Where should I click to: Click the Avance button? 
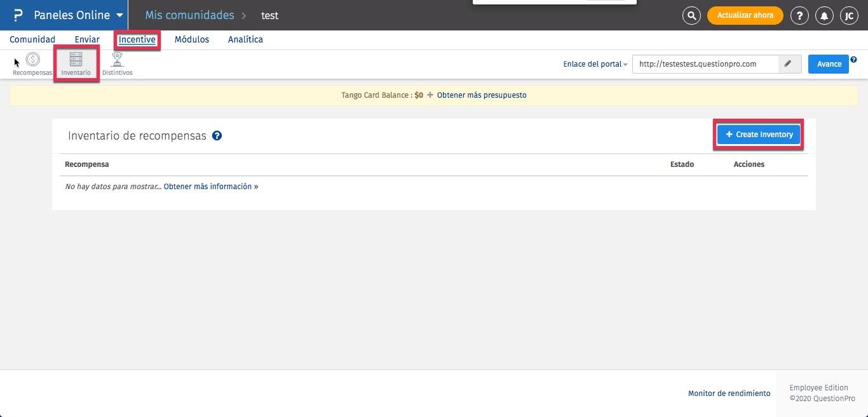[829, 64]
